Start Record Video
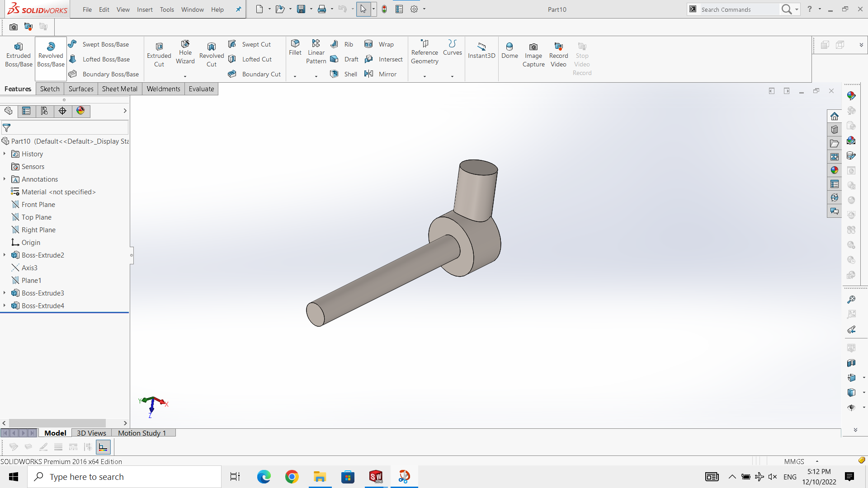868x488 pixels. tap(558, 55)
